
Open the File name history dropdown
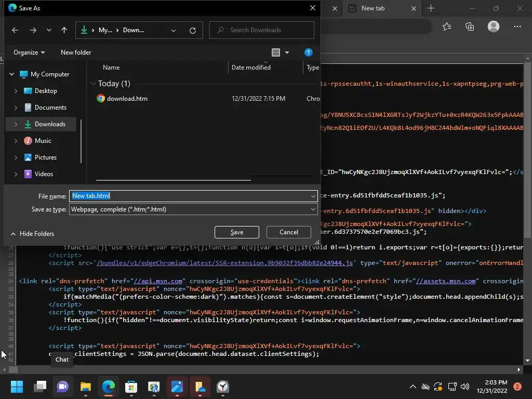pos(313,196)
